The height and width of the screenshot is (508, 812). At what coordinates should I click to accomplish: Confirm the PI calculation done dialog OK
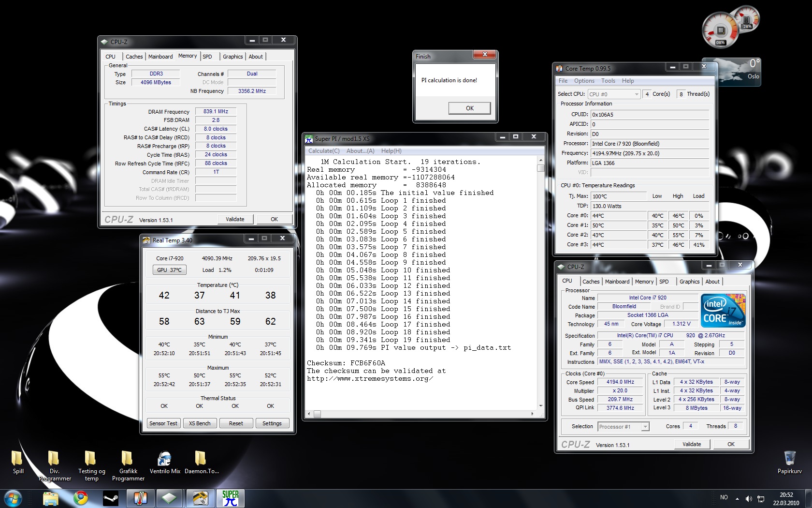469,108
